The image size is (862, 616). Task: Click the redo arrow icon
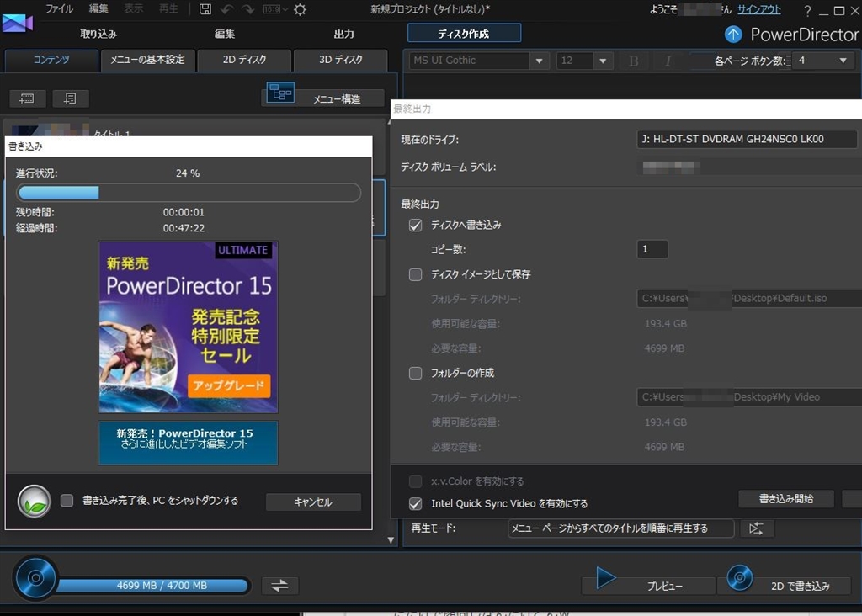point(248,9)
